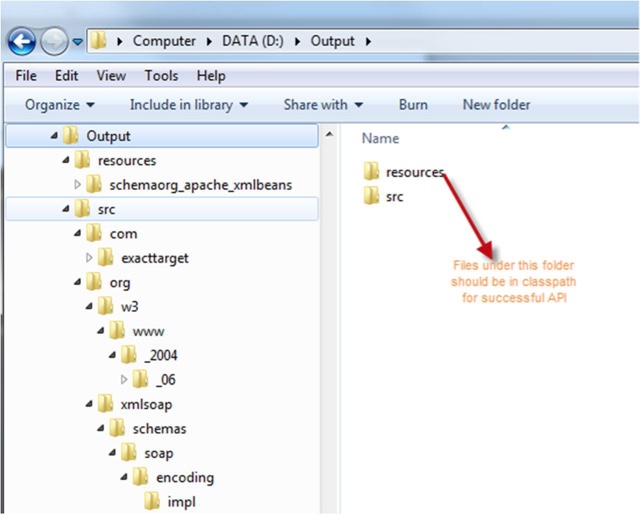Viewport: 640px width, 516px height.
Task: Click the impl folder icon in tree
Action: click(152, 501)
